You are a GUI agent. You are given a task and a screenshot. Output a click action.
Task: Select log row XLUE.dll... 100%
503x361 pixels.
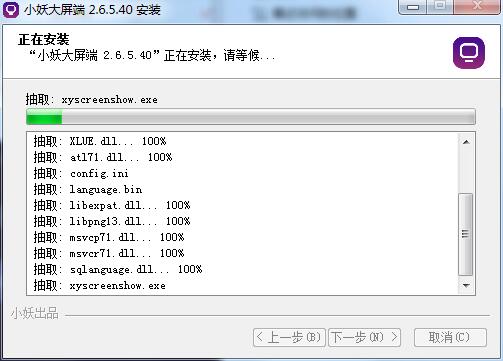click(x=100, y=141)
